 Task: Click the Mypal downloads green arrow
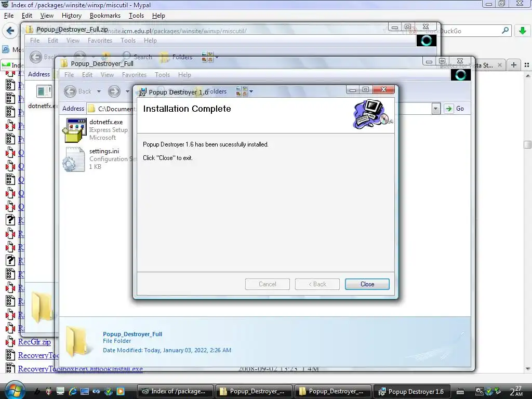click(x=523, y=31)
